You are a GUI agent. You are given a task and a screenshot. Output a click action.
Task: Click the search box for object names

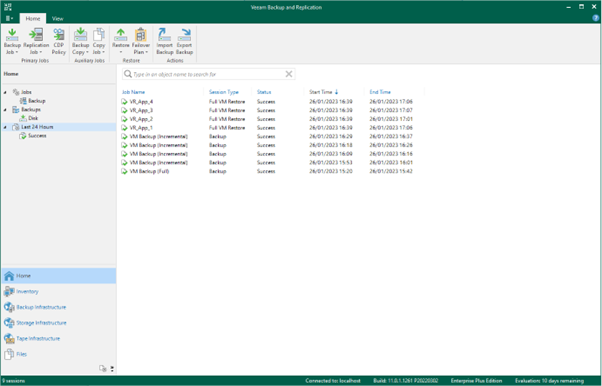(208, 74)
